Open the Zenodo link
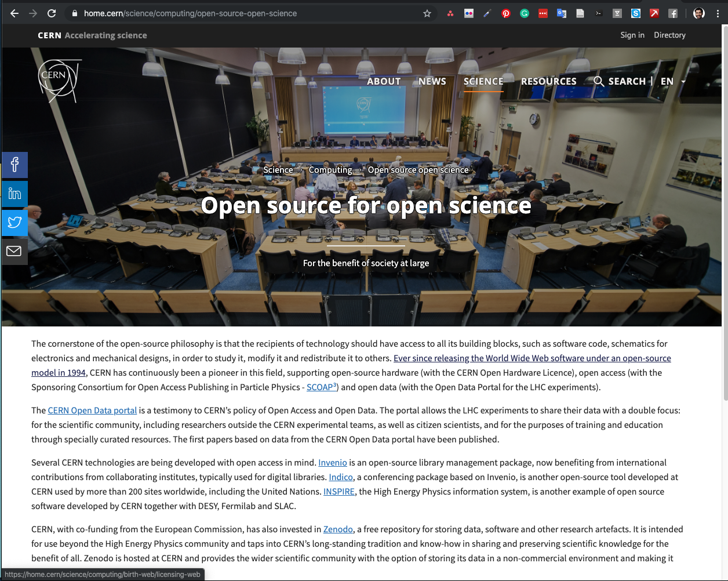Screen dimensions: 728x581 point(338,529)
